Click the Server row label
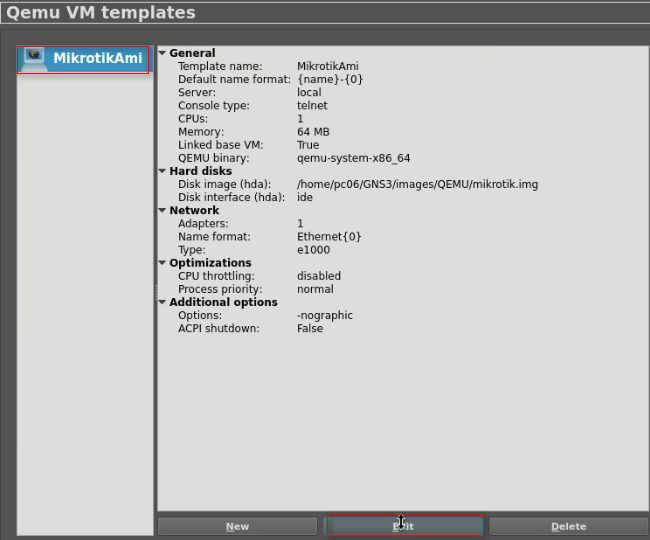Image resolution: width=650 pixels, height=540 pixels. [x=197, y=92]
